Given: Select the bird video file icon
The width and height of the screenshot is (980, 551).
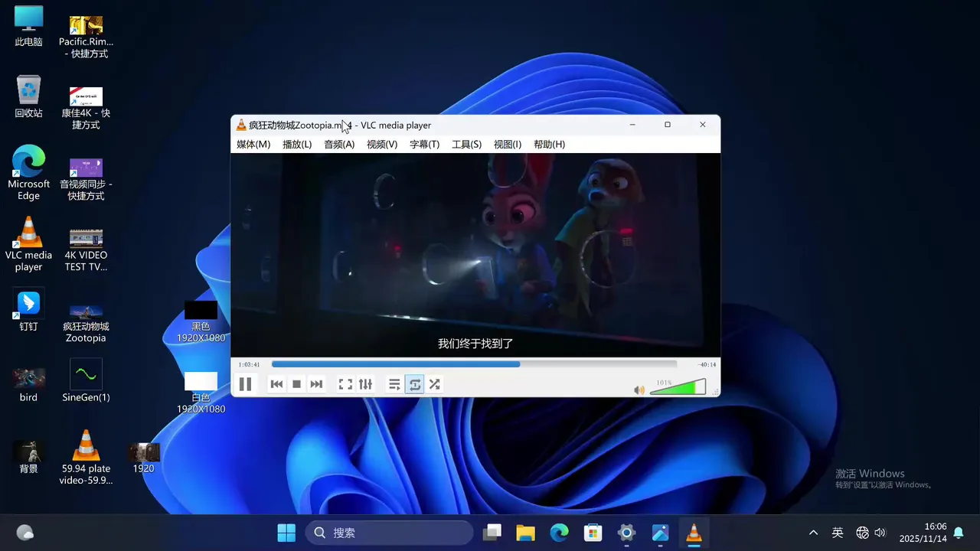Looking at the screenshot, I should (28, 385).
